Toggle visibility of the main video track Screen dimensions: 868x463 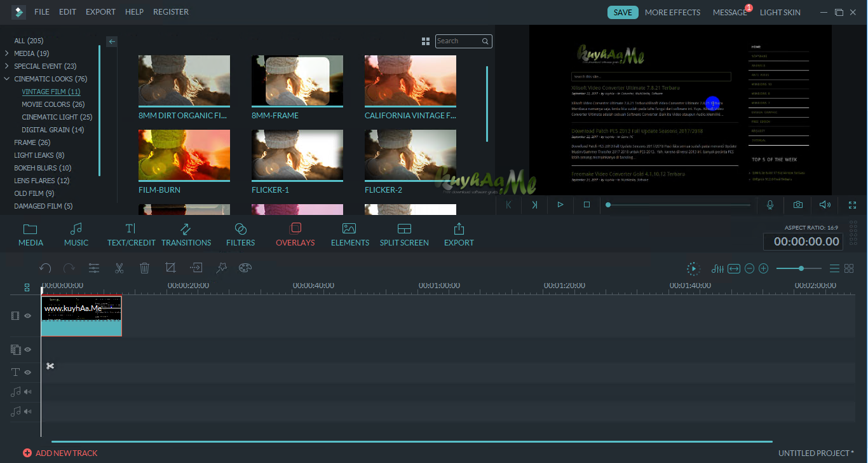pyautogui.click(x=28, y=315)
